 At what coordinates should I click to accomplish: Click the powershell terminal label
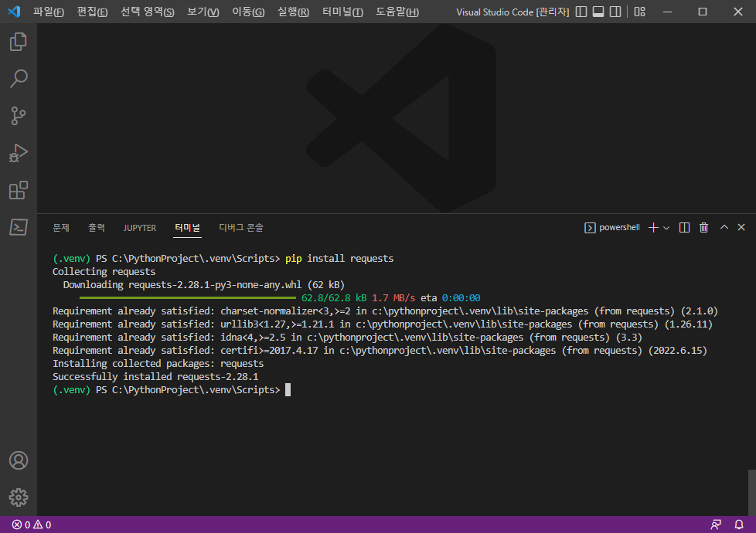pyautogui.click(x=619, y=227)
